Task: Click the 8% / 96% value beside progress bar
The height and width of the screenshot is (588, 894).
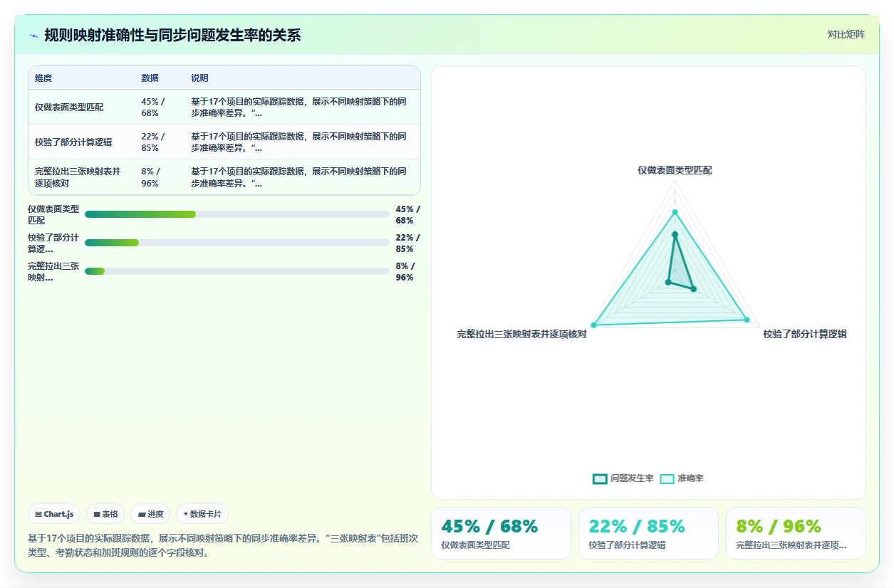Action: coord(405,272)
